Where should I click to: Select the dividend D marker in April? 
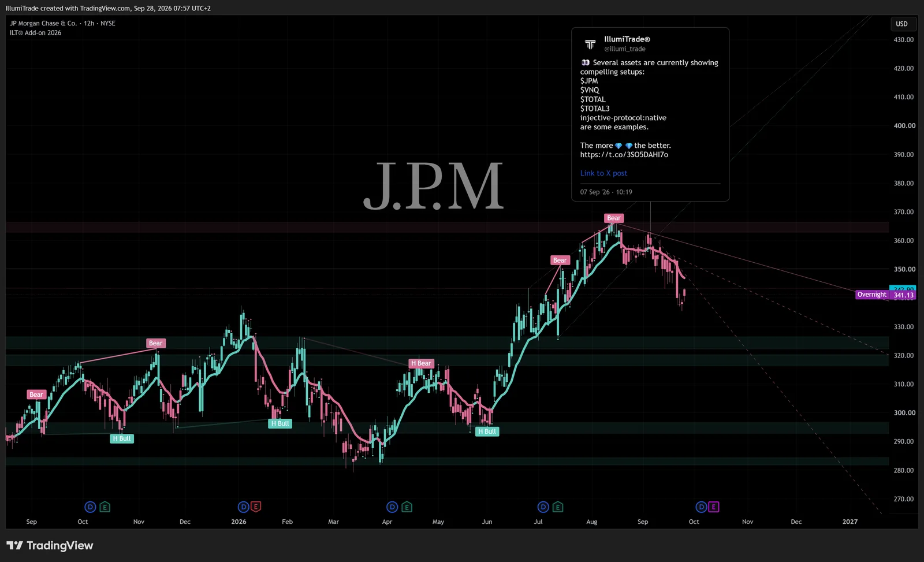click(392, 507)
